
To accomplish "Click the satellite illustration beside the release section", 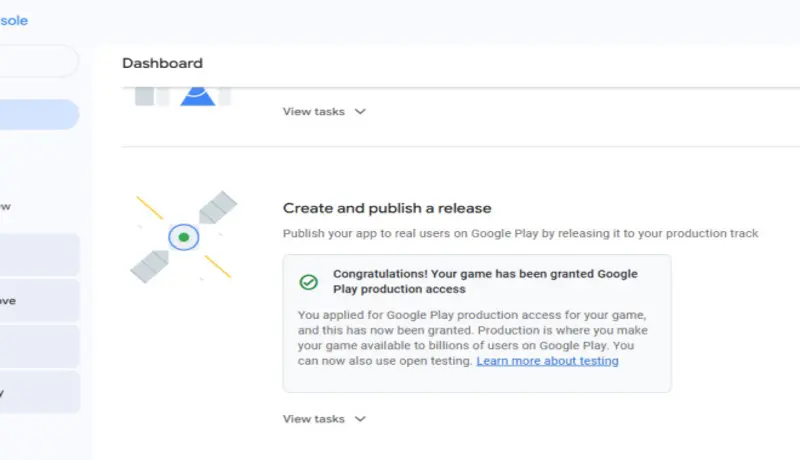I will (x=184, y=238).
